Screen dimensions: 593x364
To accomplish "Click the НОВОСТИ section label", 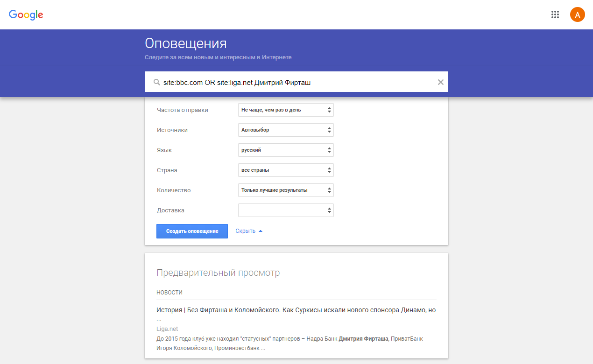I will coord(169,293).
